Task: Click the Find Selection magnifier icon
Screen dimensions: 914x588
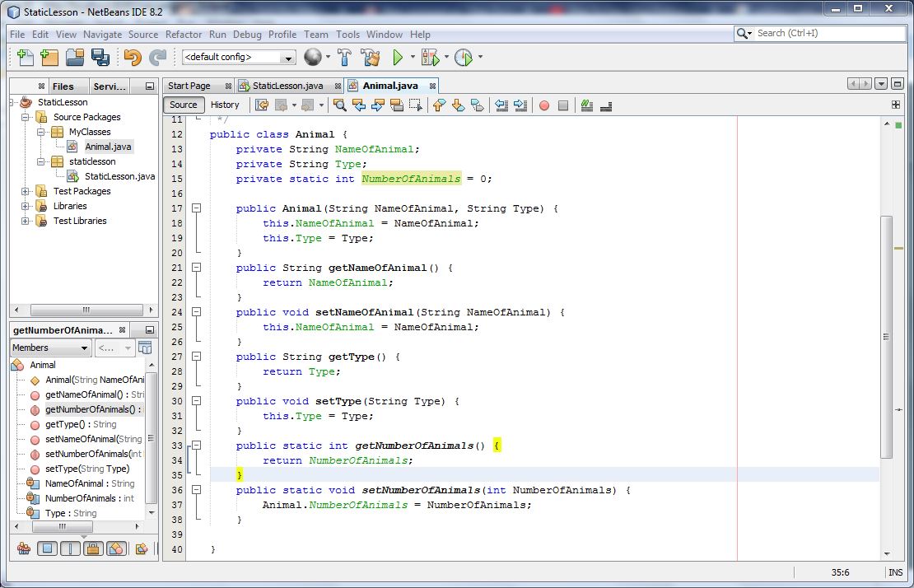Action: pos(340,105)
